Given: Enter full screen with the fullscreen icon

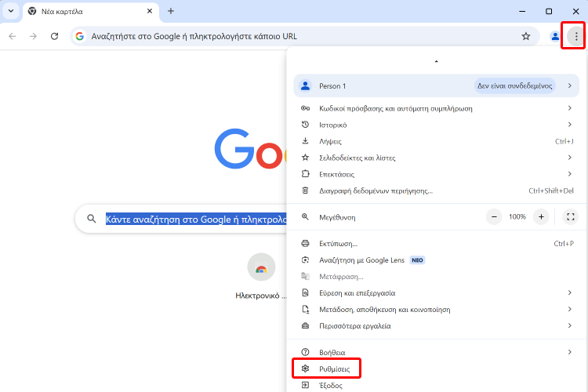Looking at the screenshot, I should coord(571,217).
